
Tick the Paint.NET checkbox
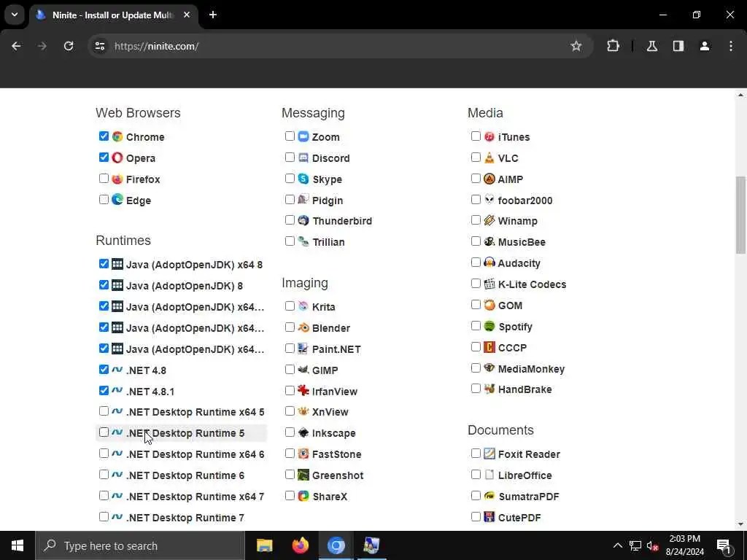tap(290, 349)
